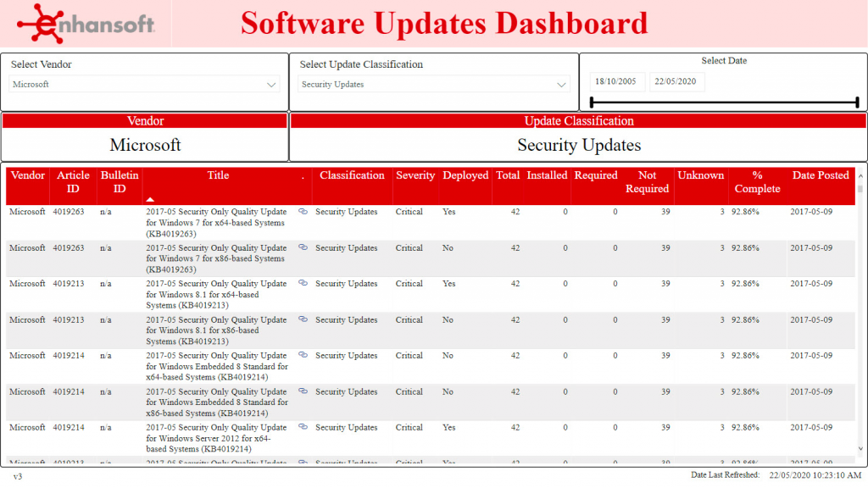Sort by % Complete column header

(x=757, y=182)
